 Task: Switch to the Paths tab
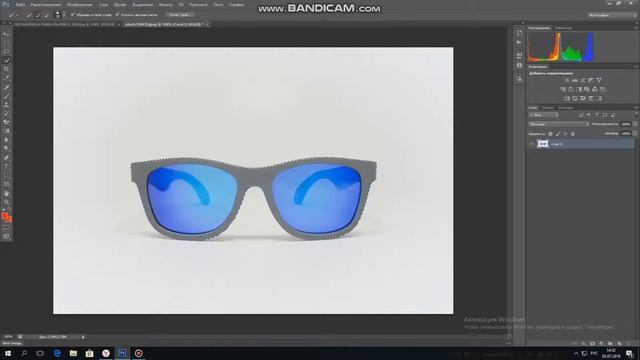tap(566, 108)
